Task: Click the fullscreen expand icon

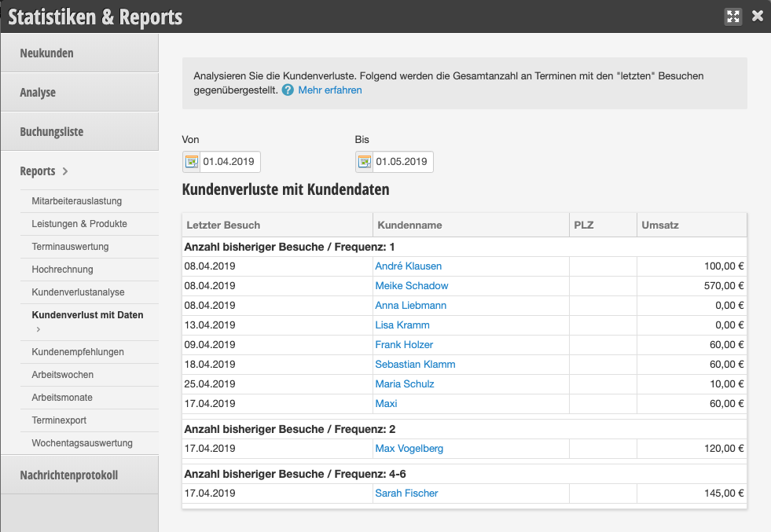Action: (733, 17)
